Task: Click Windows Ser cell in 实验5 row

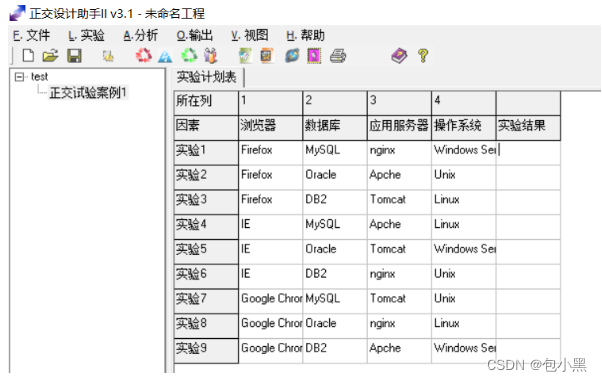Action: click(464, 251)
